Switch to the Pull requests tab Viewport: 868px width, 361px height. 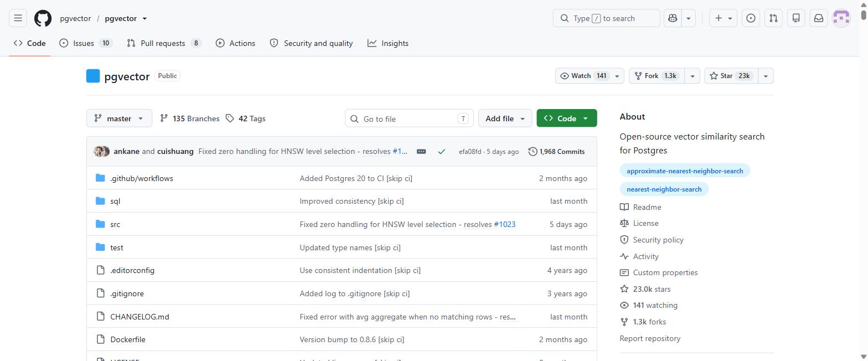[x=164, y=43]
